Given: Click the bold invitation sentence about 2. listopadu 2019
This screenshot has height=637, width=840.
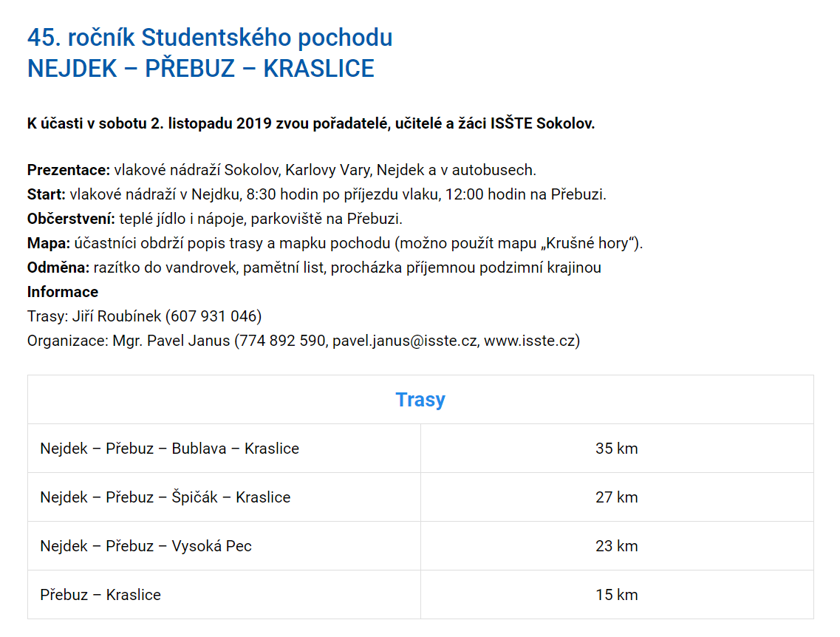Looking at the screenshot, I should click(x=311, y=123).
